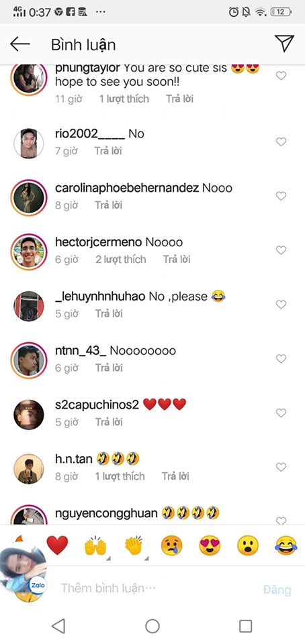The height and width of the screenshot is (644, 305).
Task: Like hectorjcermeno's Noooo comment
Action: (281, 250)
